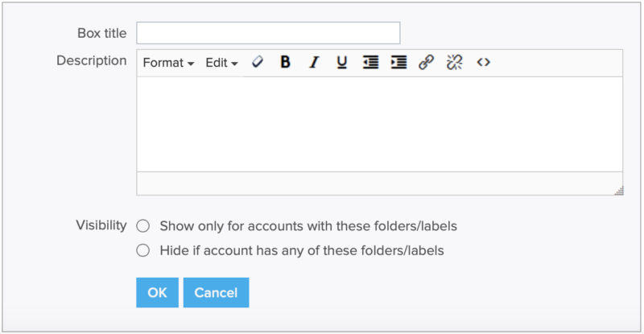
Task: Click the editor status bar below text area
Action: [x=370, y=183]
